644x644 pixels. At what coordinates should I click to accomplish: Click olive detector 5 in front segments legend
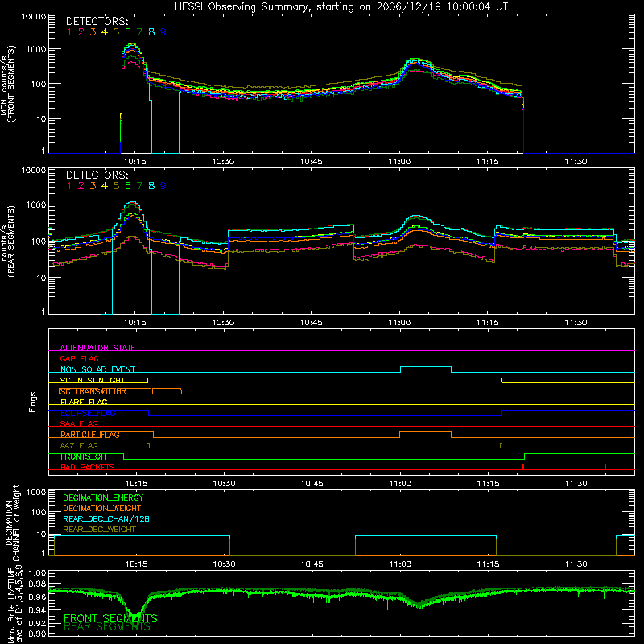coord(116,32)
